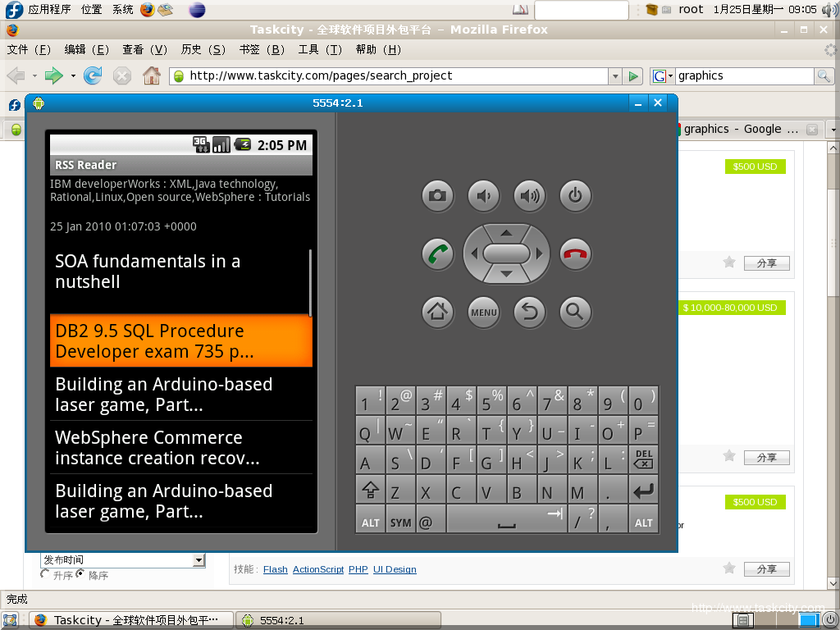Select the DB2 9.5 SQL feed item
The height and width of the screenshot is (630, 840).
point(180,340)
